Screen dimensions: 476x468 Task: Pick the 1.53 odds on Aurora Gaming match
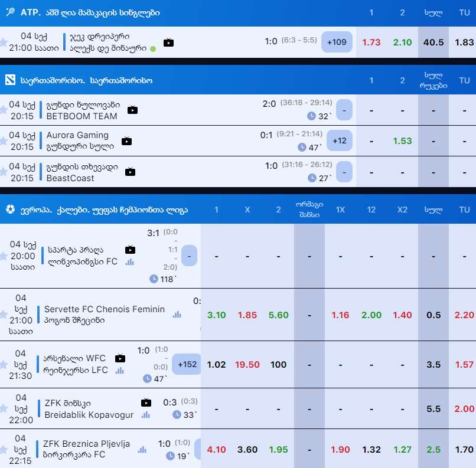pos(402,141)
